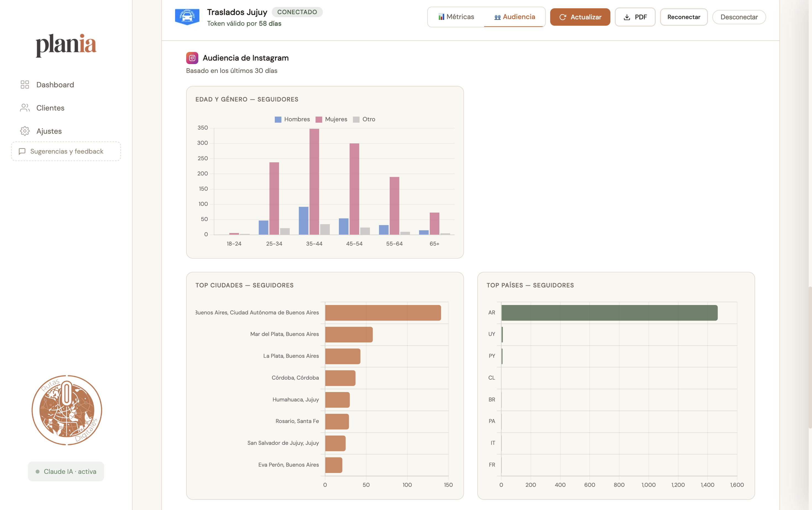The width and height of the screenshot is (812, 510).
Task: Click the Sugerencias y feedback speech bubble icon
Action: 22,151
